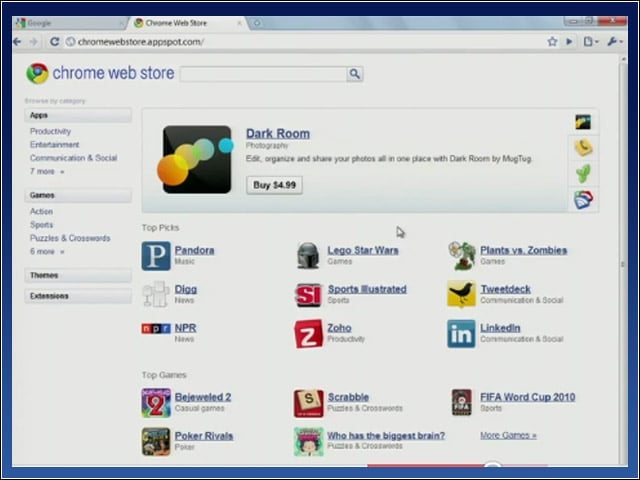This screenshot has height=480, width=640.
Task: Open the Dark Room title link
Action: point(278,133)
